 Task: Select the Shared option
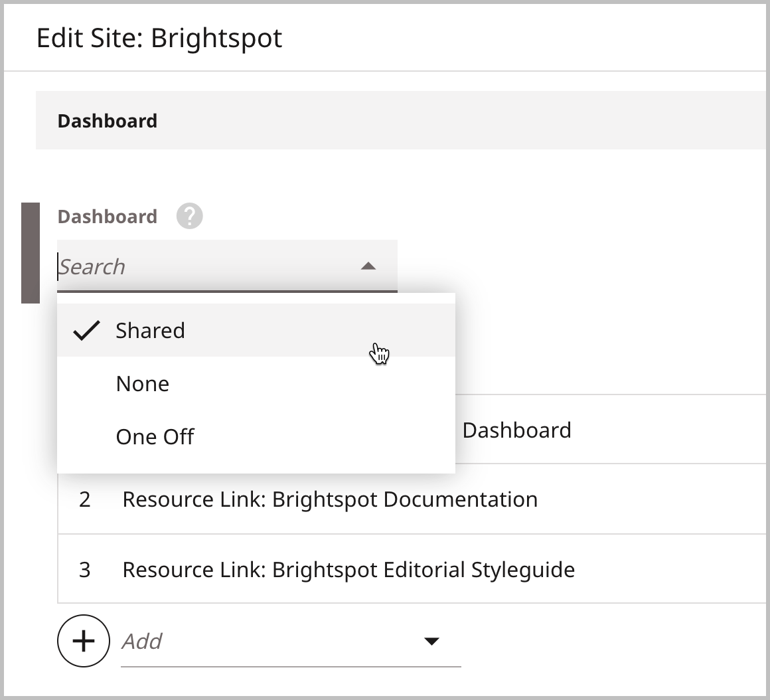(256, 330)
